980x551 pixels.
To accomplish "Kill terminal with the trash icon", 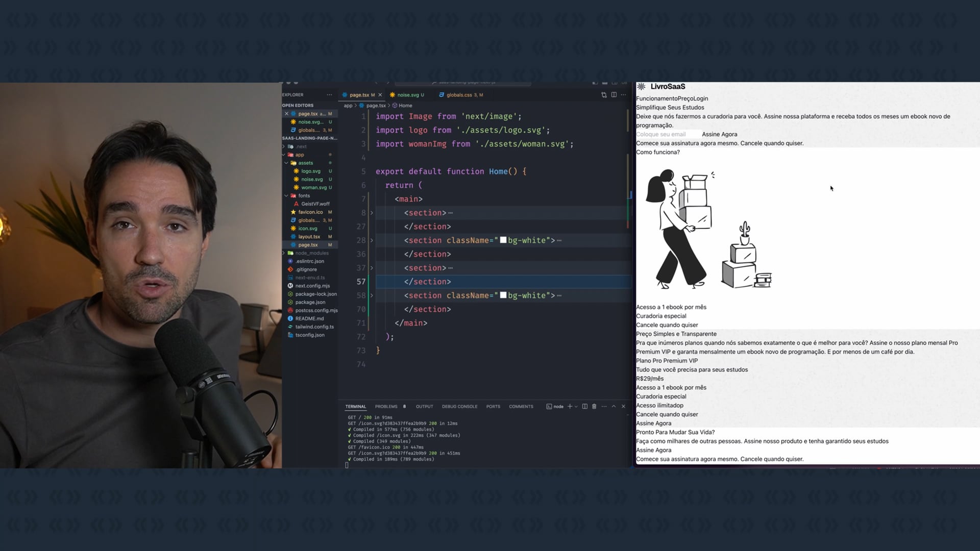I will point(594,407).
